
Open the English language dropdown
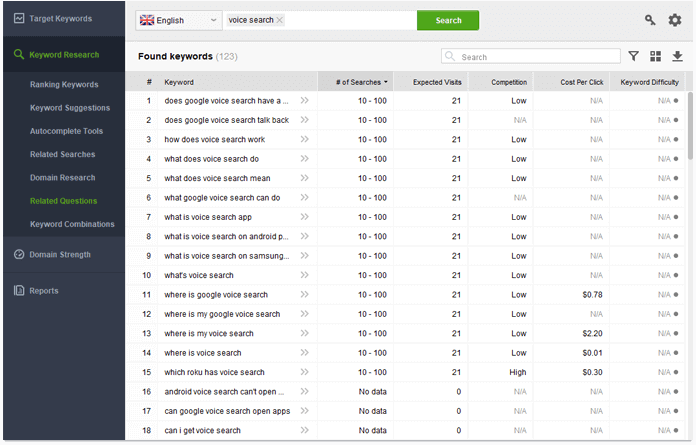pos(179,20)
